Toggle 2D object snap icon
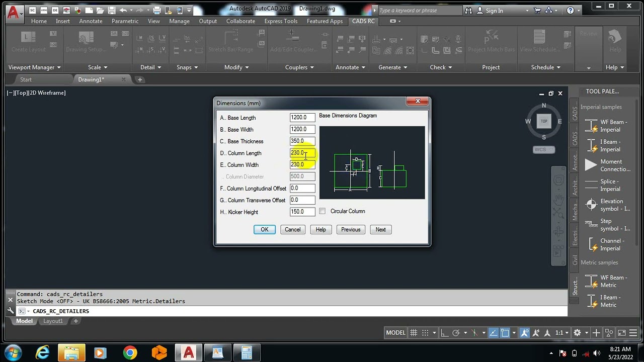 tap(505, 332)
